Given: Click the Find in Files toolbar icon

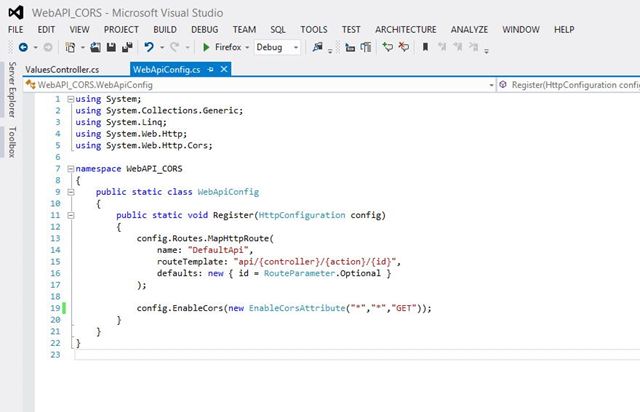Looking at the screenshot, I should [318, 47].
